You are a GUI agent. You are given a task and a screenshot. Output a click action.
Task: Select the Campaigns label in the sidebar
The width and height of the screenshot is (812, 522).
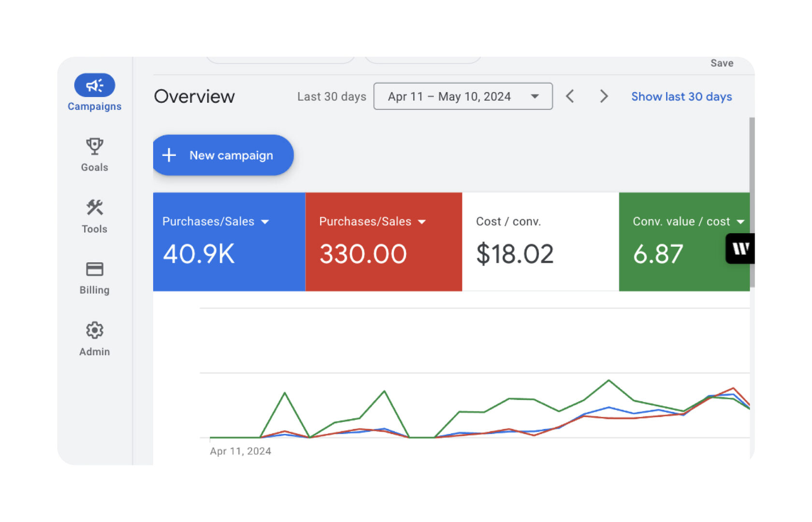pos(95,106)
